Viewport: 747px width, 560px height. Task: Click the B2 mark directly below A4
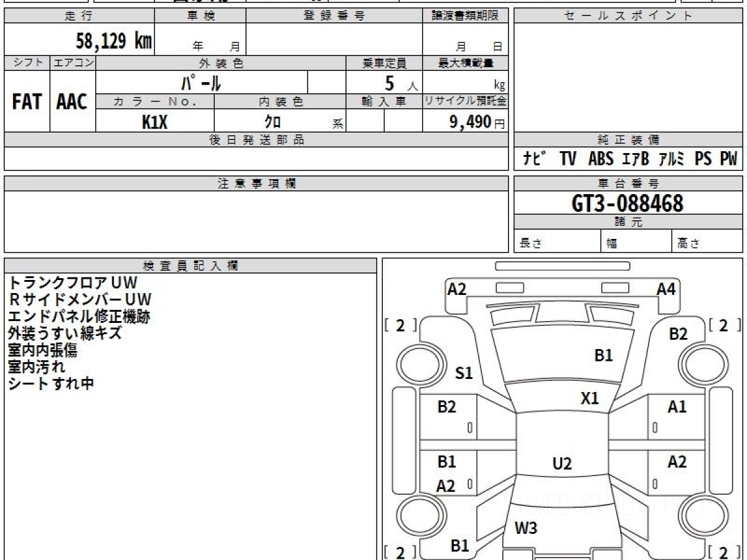click(679, 334)
